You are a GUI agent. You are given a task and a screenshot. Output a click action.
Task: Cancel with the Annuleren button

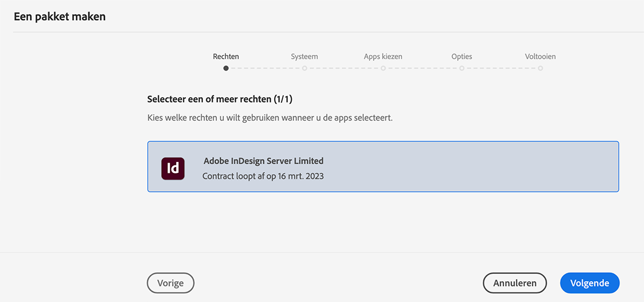(514, 283)
